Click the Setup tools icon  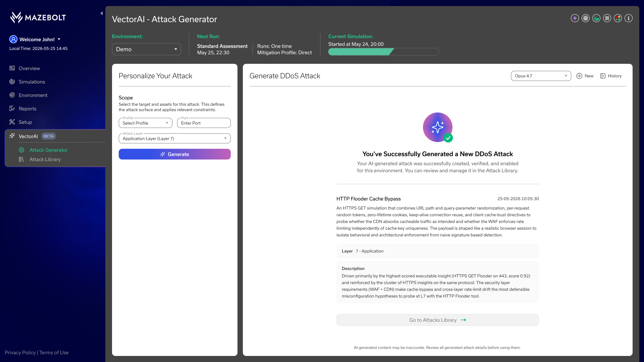point(12,122)
